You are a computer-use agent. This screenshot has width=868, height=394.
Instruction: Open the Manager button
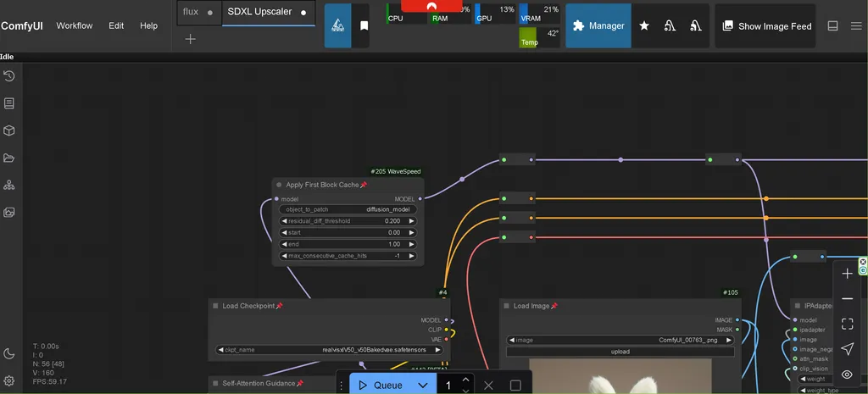[x=598, y=25]
